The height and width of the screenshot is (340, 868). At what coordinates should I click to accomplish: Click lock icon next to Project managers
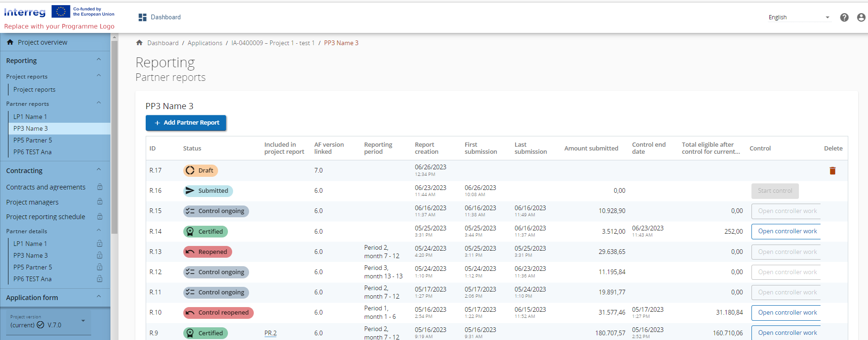tap(100, 202)
